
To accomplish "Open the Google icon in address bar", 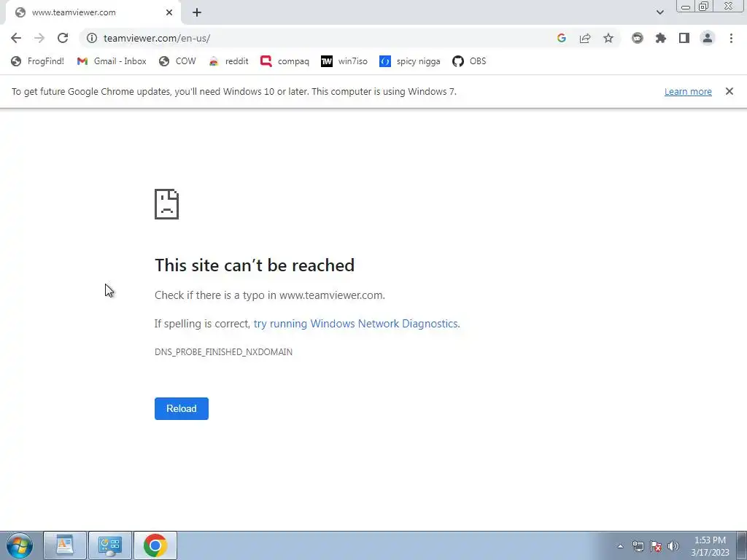I will pyautogui.click(x=562, y=38).
